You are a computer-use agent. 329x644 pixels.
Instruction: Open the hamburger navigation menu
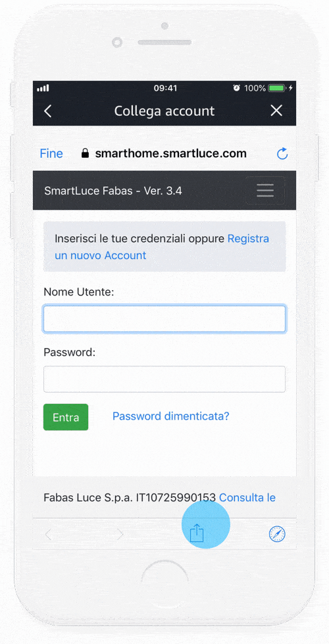coord(265,191)
